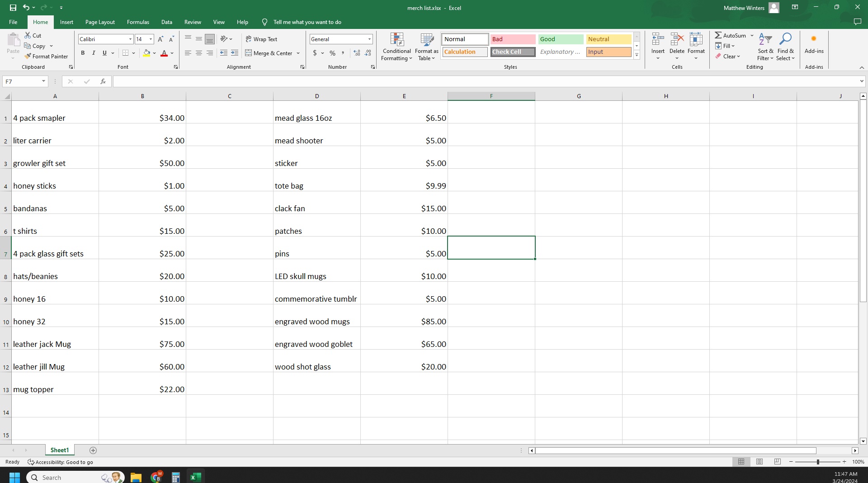Click the zoom slider handle
The image size is (868, 483).
pyautogui.click(x=818, y=462)
